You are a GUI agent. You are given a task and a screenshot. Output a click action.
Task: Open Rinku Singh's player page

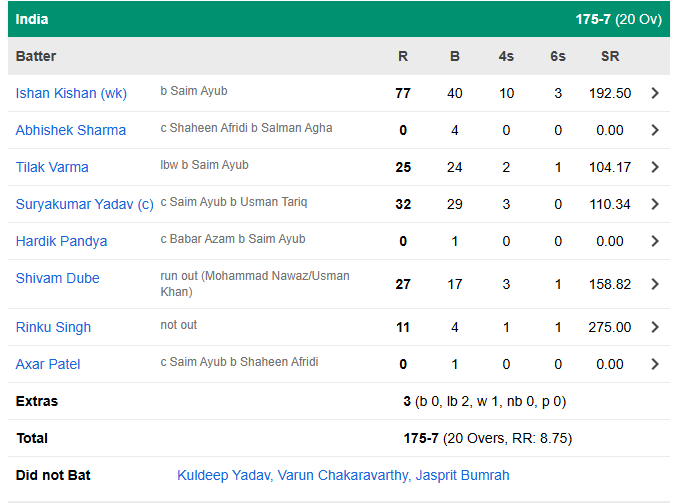[54, 327]
